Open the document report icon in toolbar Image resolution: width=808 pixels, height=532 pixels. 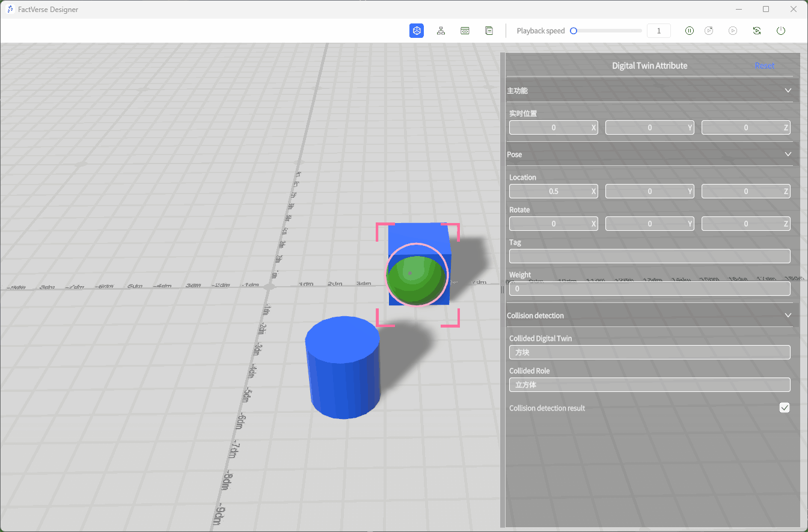pos(489,31)
